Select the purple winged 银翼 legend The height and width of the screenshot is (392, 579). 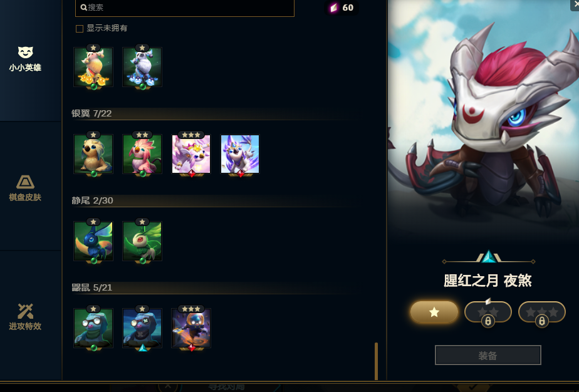click(240, 154)
